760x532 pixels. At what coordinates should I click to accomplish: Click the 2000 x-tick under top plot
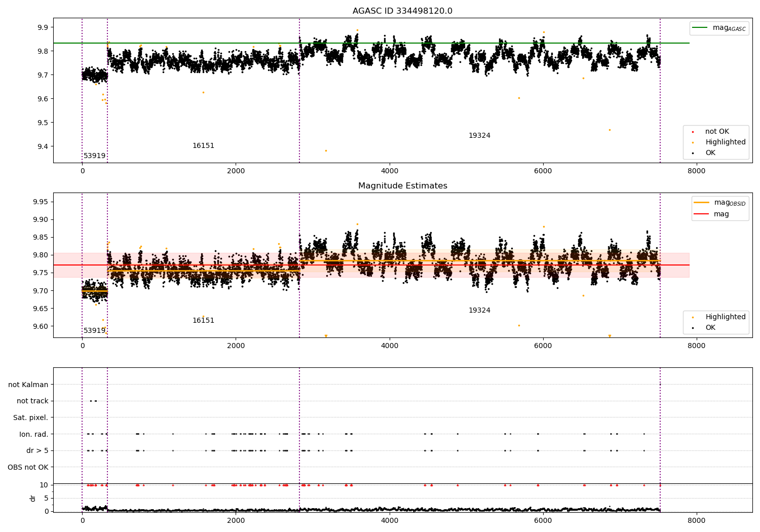[236, 171]
